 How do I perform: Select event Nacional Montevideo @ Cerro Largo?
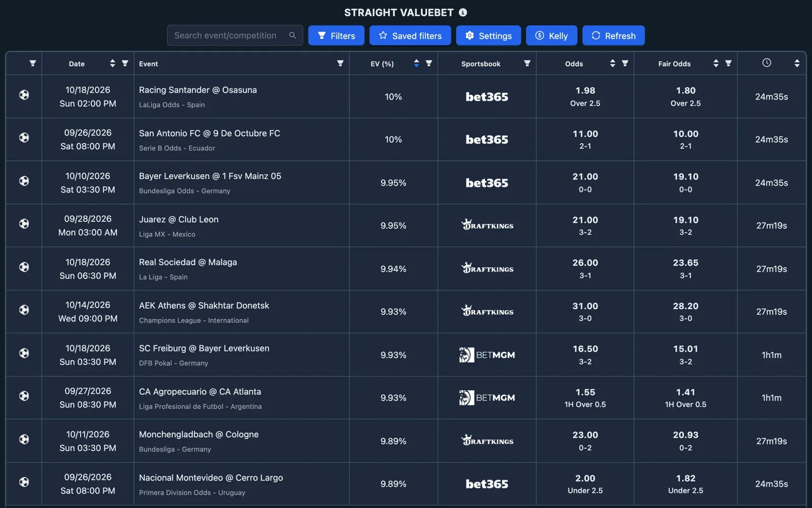pos(211,478)
